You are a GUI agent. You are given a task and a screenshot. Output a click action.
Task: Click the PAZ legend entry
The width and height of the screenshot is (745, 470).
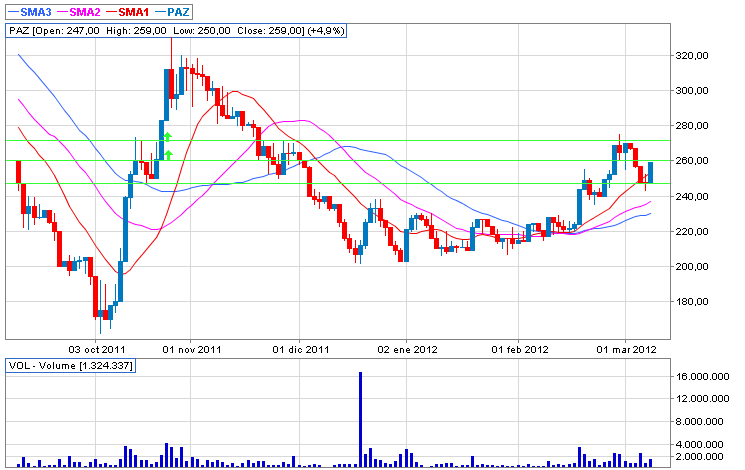tap(172, 12)
